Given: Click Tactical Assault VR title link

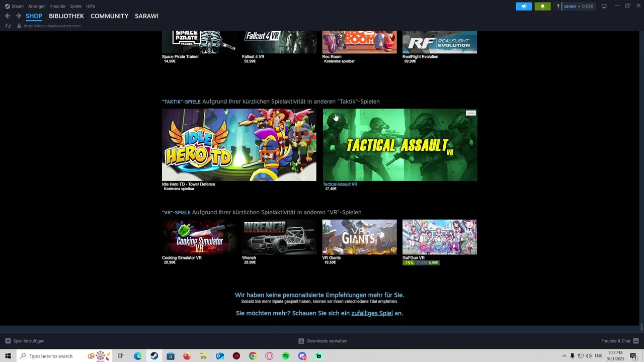Looking at the screenshot, I should pos(340,184).
